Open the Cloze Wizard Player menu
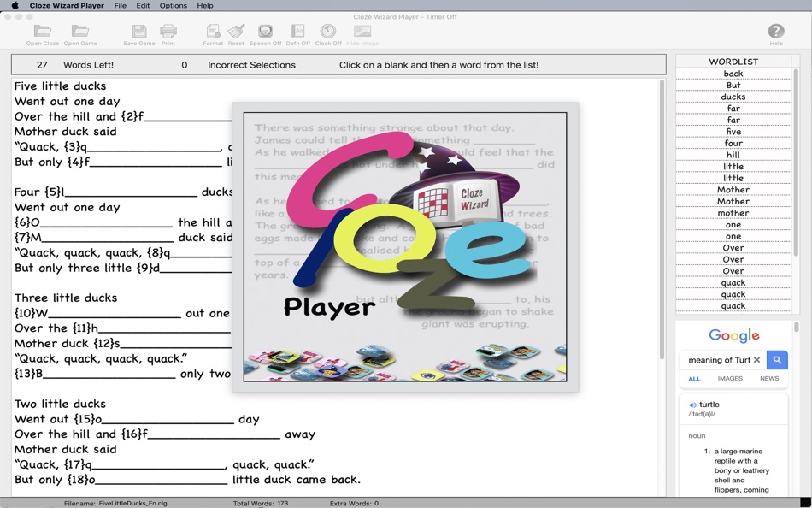812x508 pixels. [67, 6]
